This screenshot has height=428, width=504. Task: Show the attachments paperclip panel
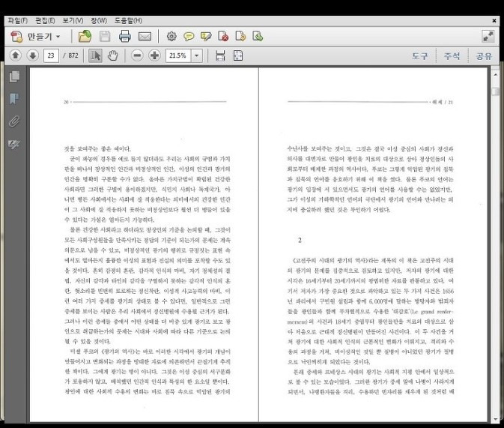14,121
